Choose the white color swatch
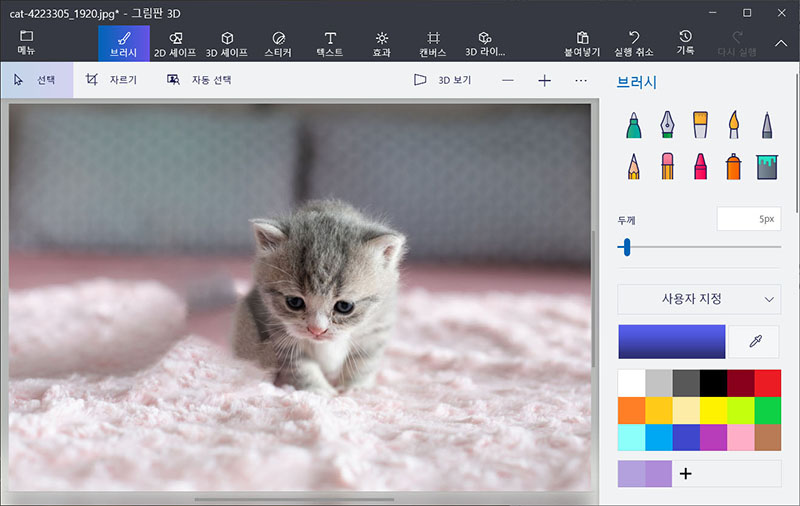Image resolution: width=800 pixels, height=506 pixels. pos(632,383)
